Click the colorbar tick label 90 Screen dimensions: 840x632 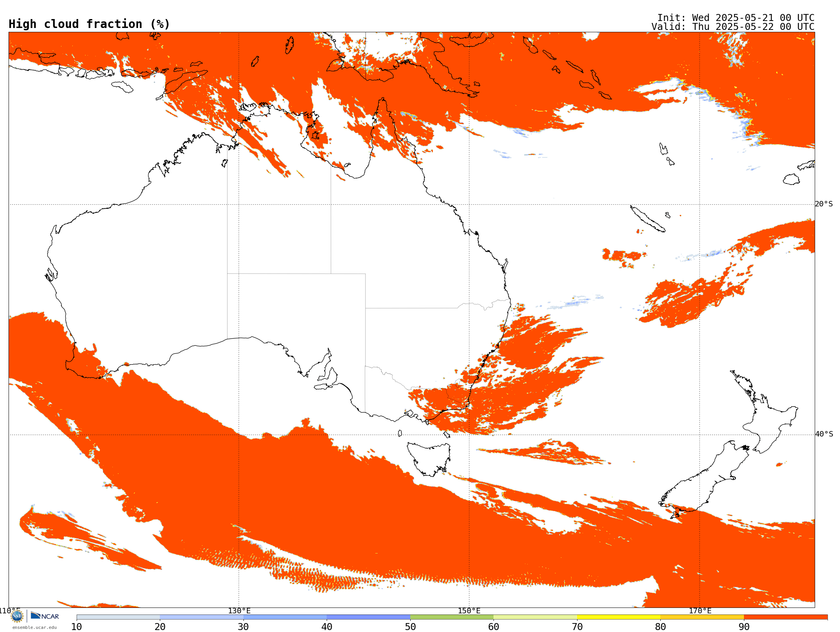(744, 627)
